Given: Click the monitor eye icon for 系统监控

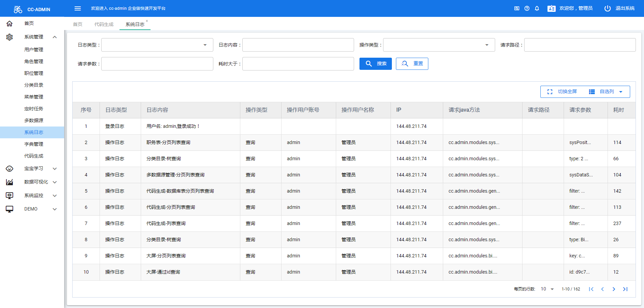Looking at the screenshot, I should pyautogui.click(x=9, y=196).
